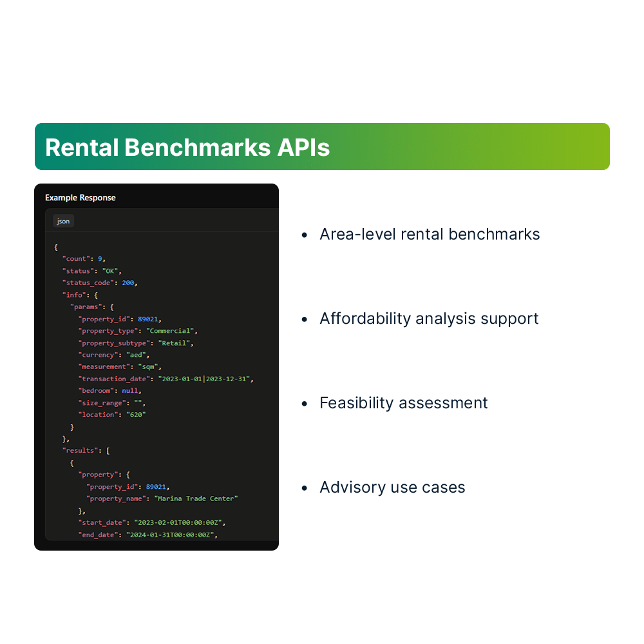Click the "params" key line
The height and width of the screenshot is (644, 644).
(91, 307)
